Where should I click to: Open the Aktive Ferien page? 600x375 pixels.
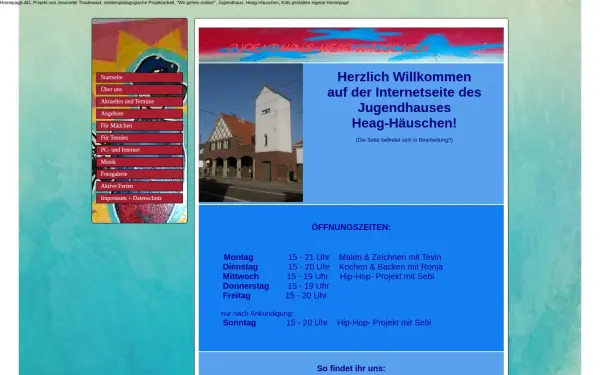pyautogui.click(x=139, y=186)
